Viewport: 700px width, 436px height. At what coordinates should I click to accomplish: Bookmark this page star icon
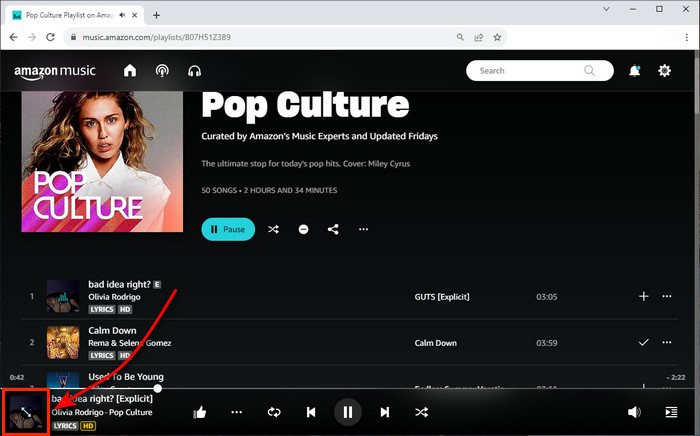tap(497, 37)
